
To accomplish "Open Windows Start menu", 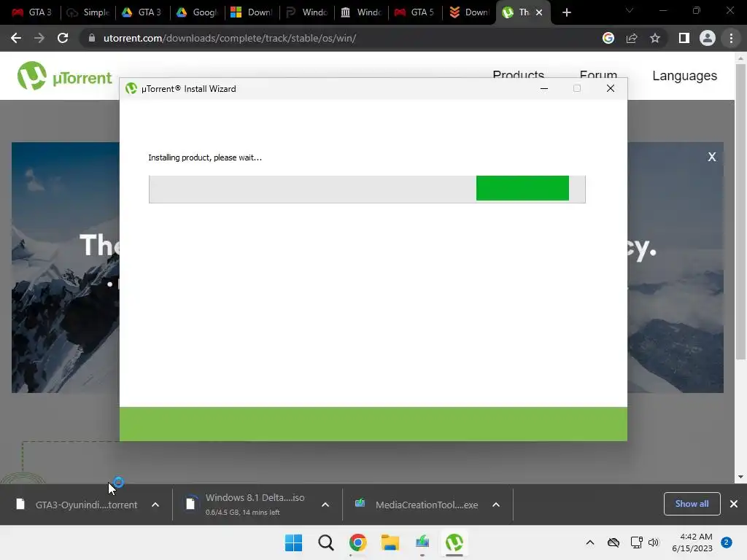I will [x=293, y=542].
